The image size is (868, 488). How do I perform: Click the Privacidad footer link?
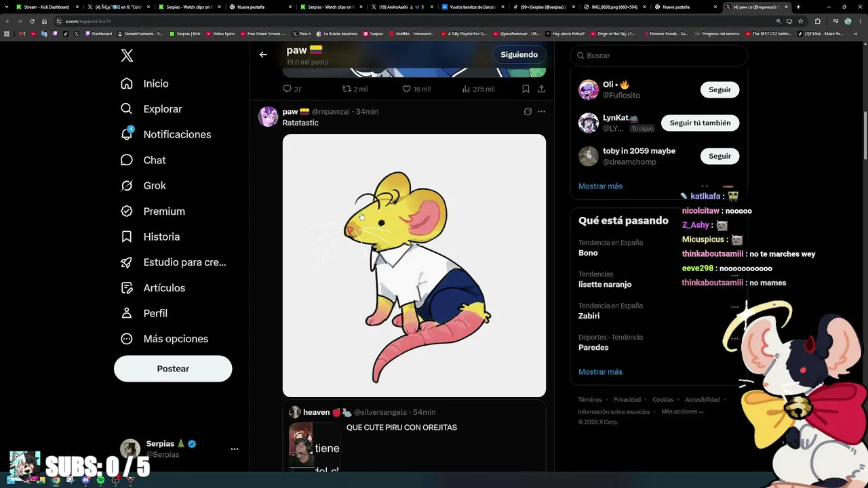[x=627, y=400]
